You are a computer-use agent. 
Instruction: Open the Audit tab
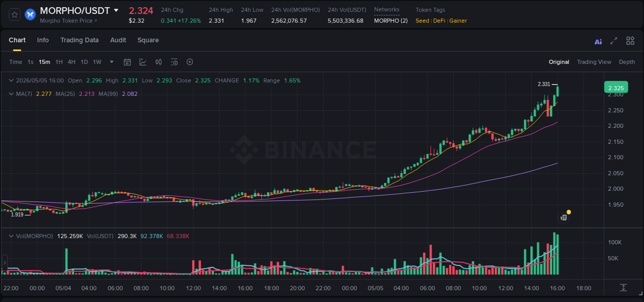click(118, 40)
